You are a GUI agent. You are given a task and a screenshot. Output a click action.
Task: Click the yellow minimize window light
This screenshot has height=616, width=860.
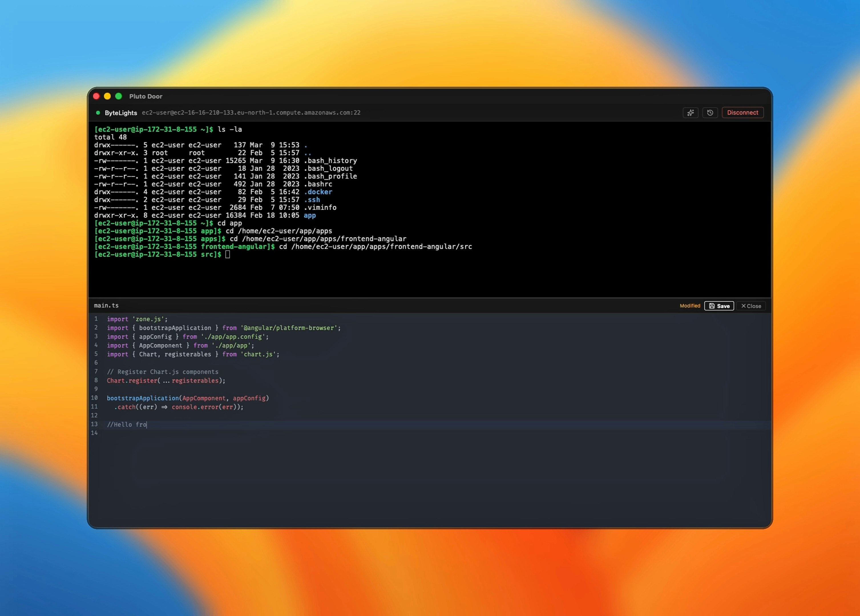107,96
